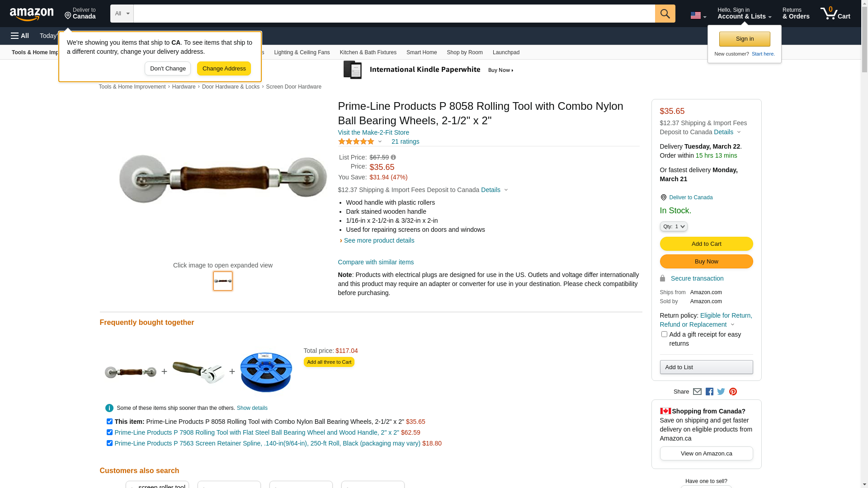Toggle gift receipt checkbox
The height and width of the screenshot is (488, 868).
(x=664, y=334)
